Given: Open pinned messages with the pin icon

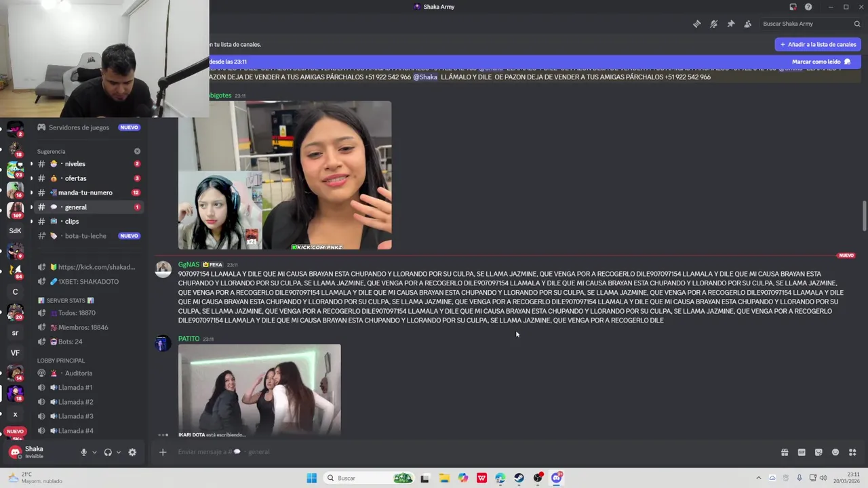Looking at the screenshot, I should click(x=730, y=24).
